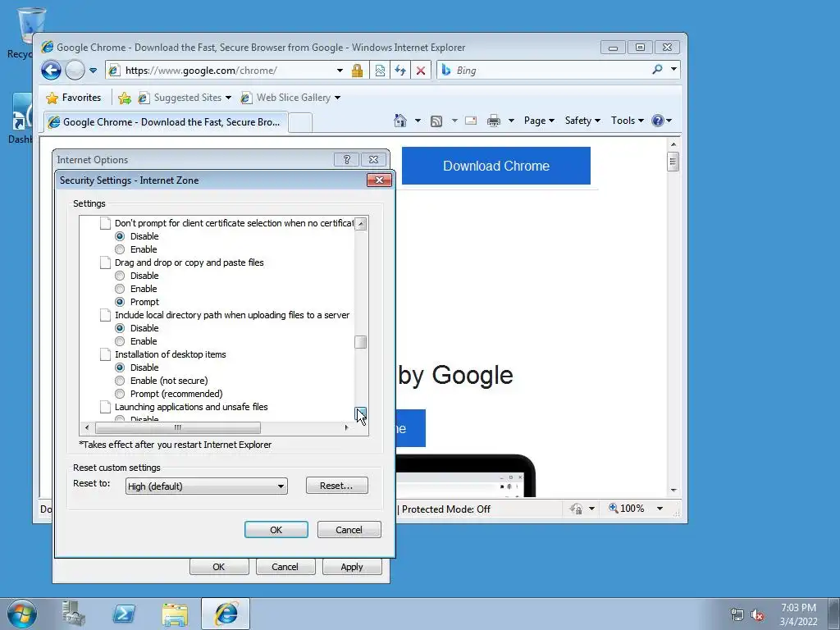This screenshot has width=840, height=630.
Task: Click the Print icon
Action: [494, 121]
